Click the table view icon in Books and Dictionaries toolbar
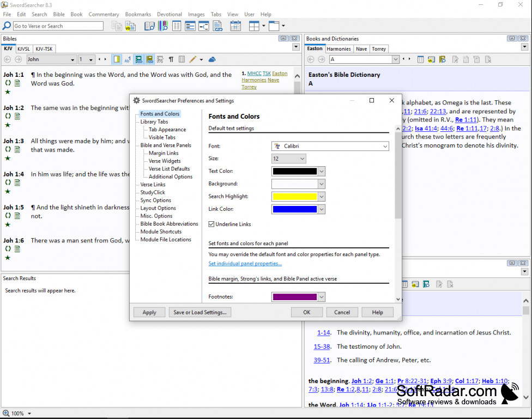 [x=420, y=59]
